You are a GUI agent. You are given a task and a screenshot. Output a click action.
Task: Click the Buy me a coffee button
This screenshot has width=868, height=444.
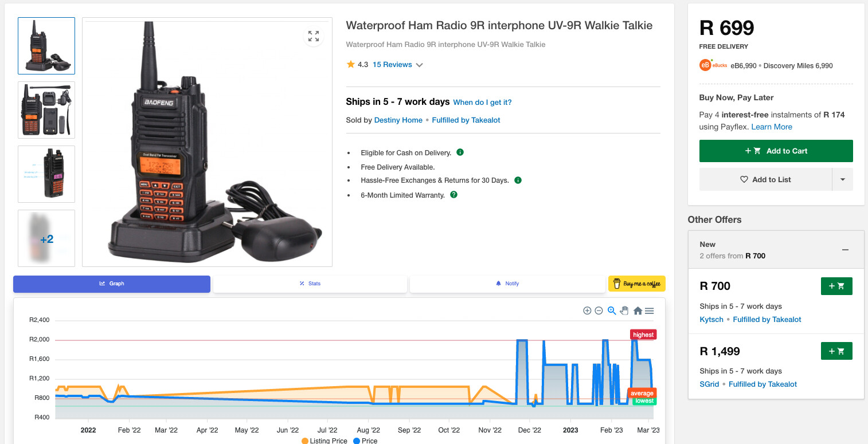tap(637, 284)
